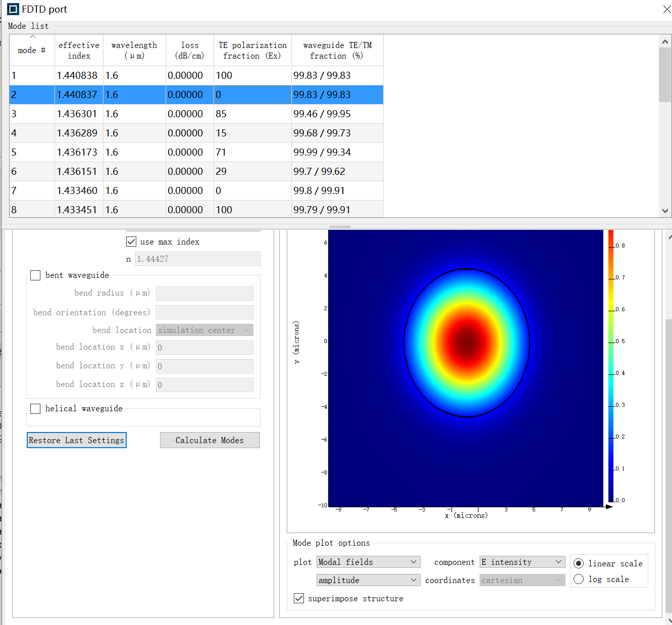Open the E intensity component dropdown
The width and height of the screenshot is (672, 625).
click(x=522, y=562)
